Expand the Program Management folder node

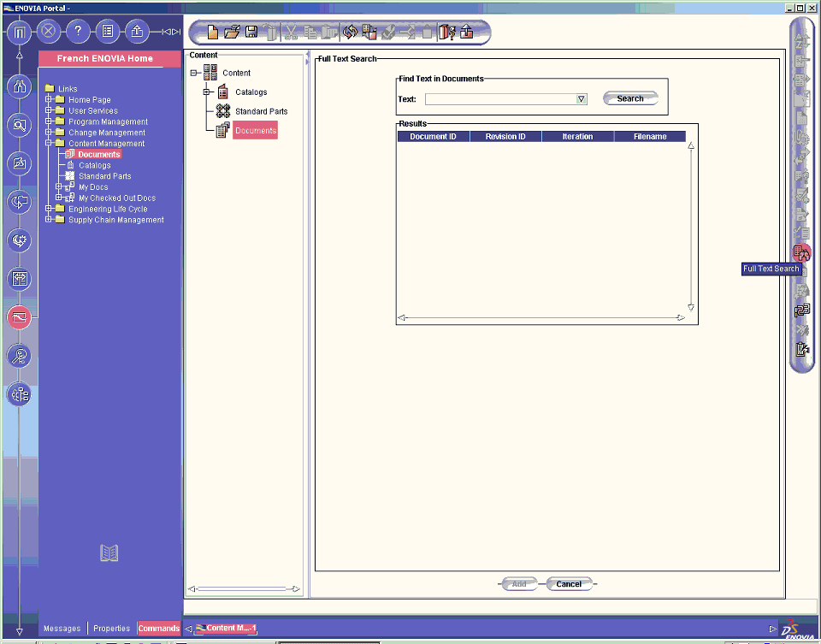click(x=48, y=121)
